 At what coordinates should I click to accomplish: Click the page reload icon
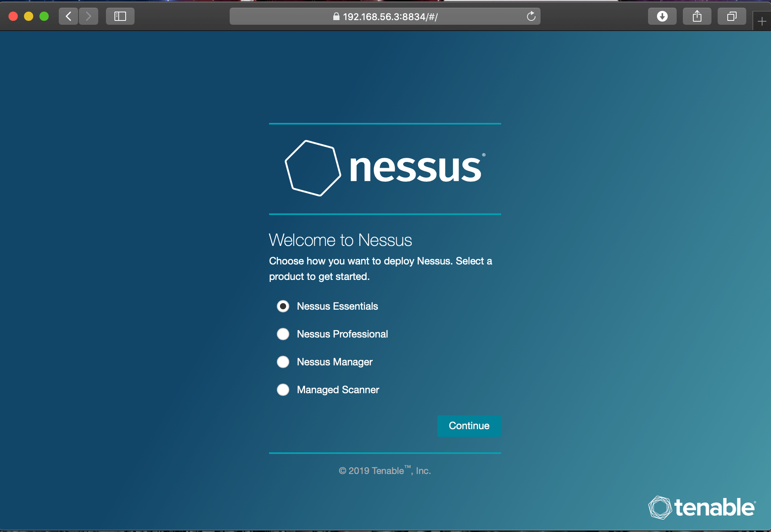point(530,17)
